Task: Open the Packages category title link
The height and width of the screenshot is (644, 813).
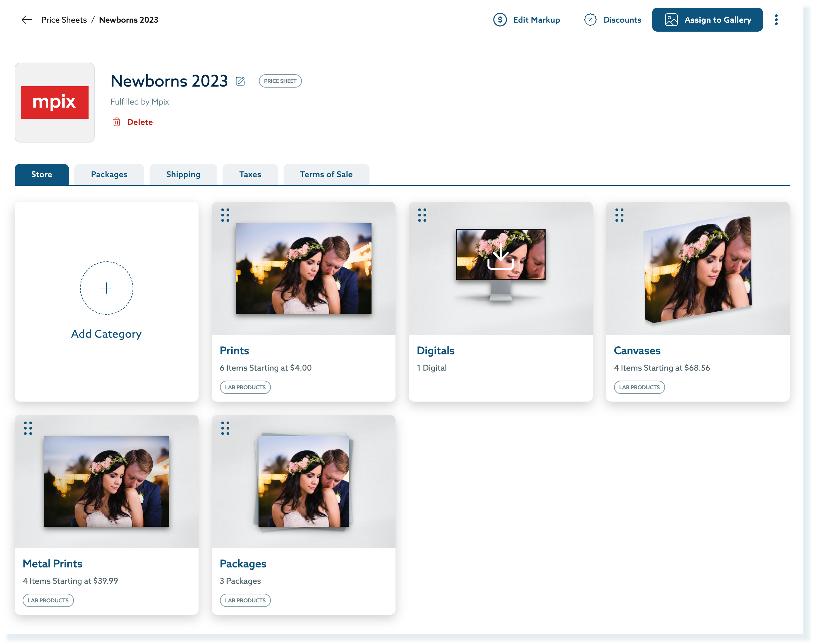Action: point(243,563)
